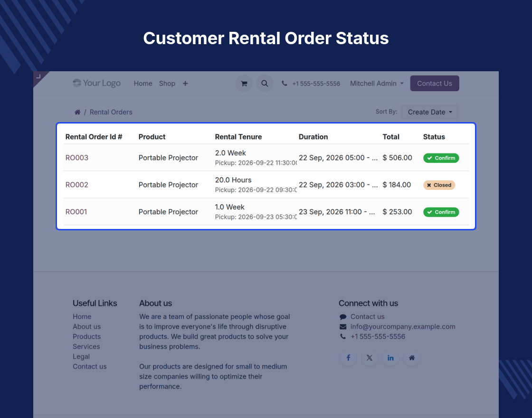This screenshot has height=418, width=532.
Task: Open the LinkedIn social icon
Action: (390, 358)
